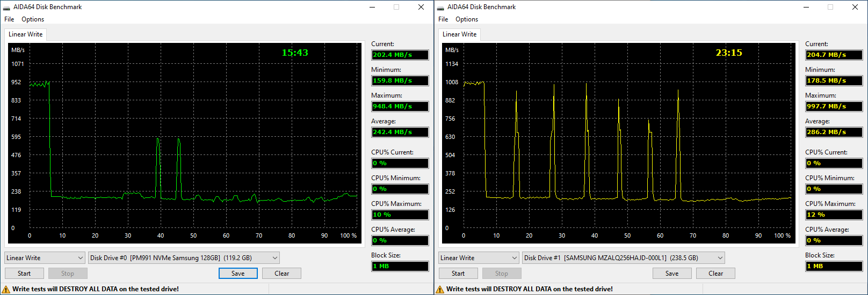Viewport: 868px width, 295px height.
Task: Click Current value 204.7 MB/s field
Action: pos(834,55)
